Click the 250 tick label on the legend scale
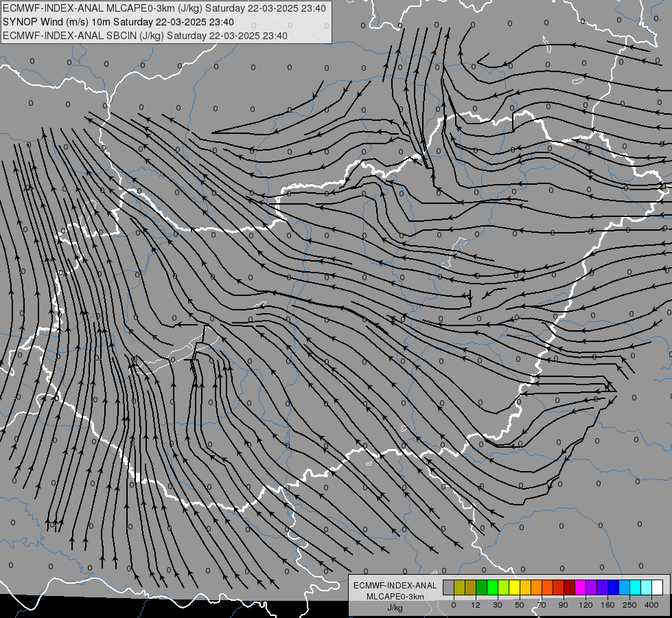 (x=629, y=605)
